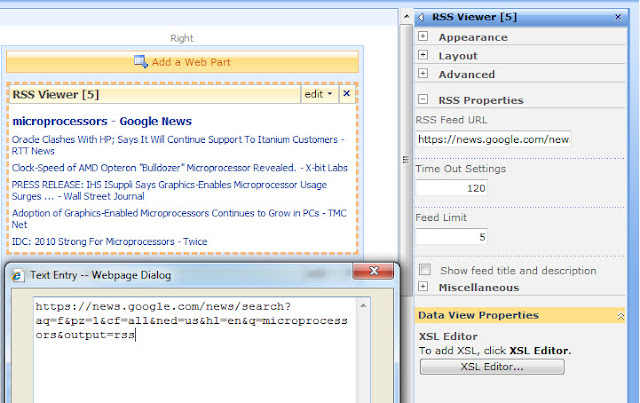Click the back arrow icon in RSS Viewer tool pane

(421, 17)
